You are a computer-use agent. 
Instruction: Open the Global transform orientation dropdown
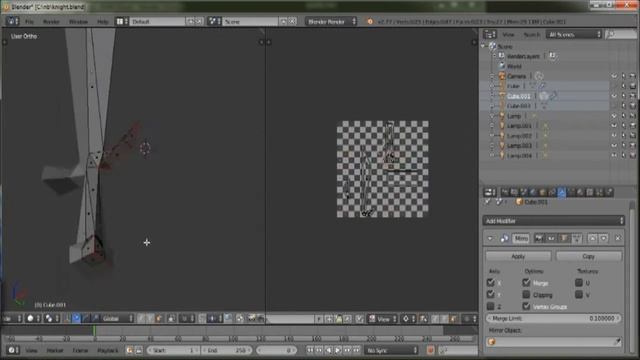pyautogui.click(x=118, y=318)
